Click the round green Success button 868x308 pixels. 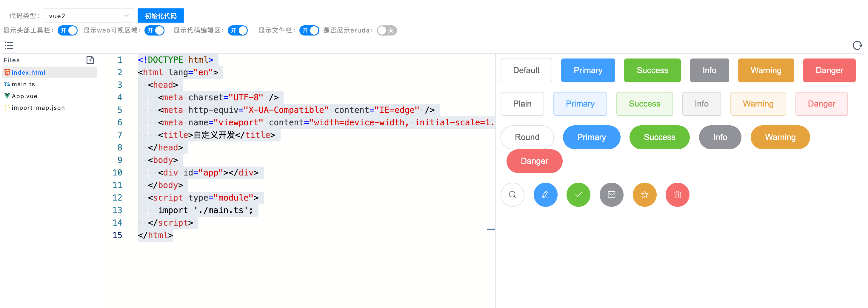tap(659, 137)
